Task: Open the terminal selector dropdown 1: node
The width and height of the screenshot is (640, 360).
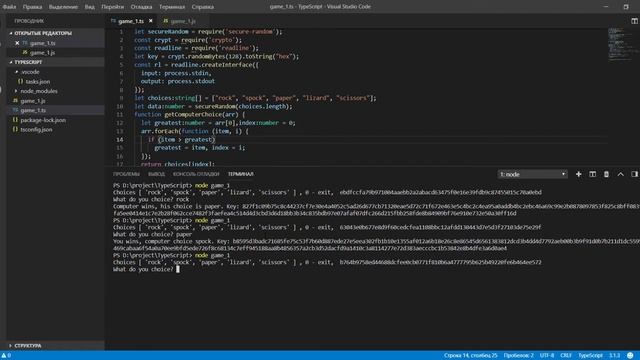Action: click(x=532, y=174)
